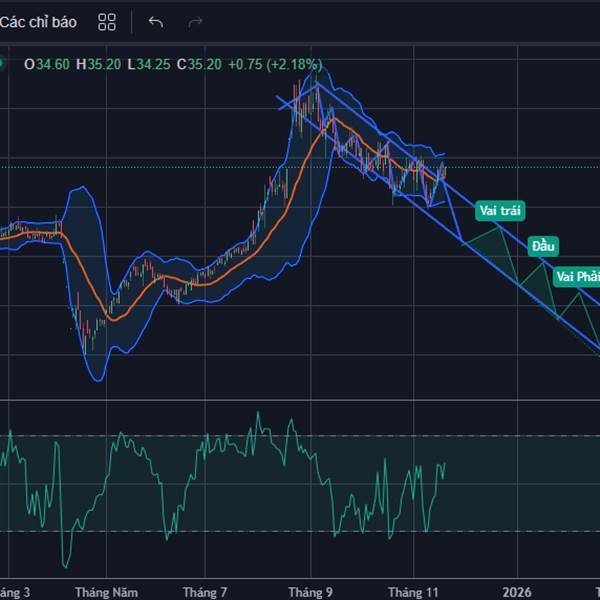Image resolution: width=600 pixels, height=600 pixels.
Task: Click the Tháng 7 time axis label
Action: pos(205,592)
